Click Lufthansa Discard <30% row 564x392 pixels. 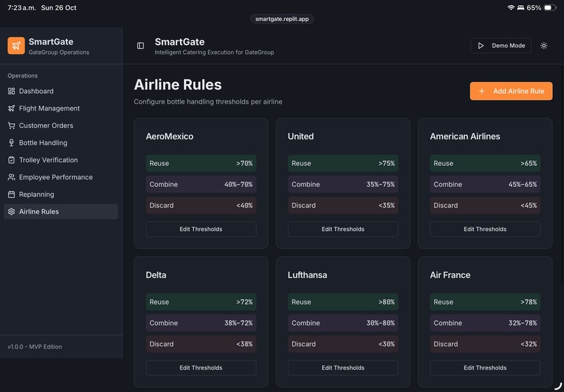[x=343, y=344]
